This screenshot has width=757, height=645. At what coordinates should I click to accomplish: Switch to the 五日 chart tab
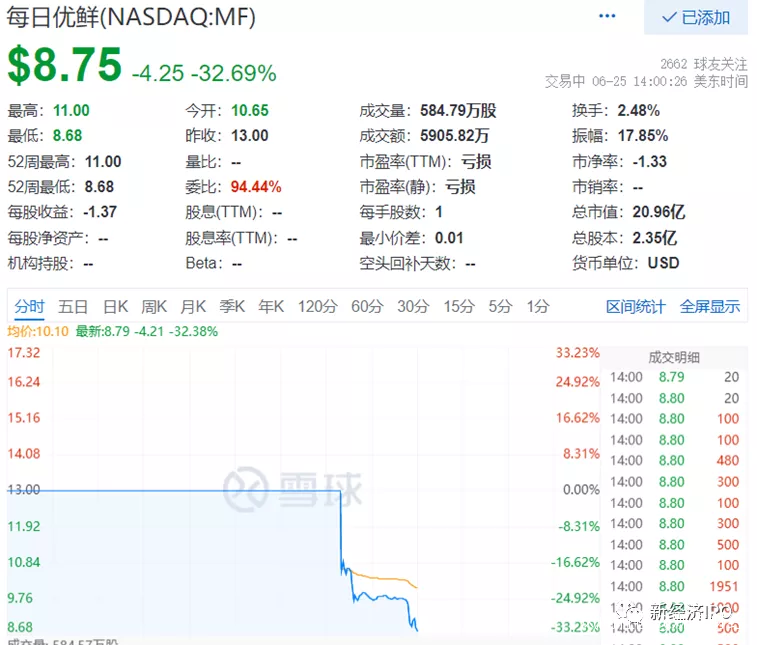click(73, 307)
